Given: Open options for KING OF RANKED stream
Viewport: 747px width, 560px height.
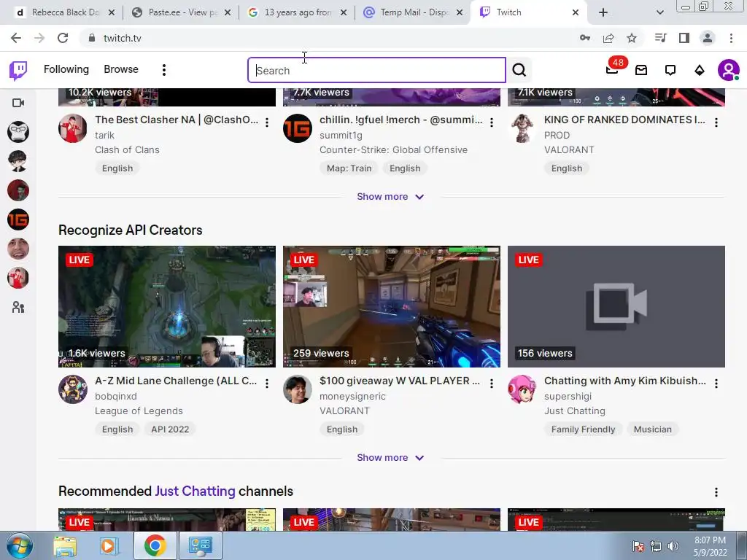Looking at the screenshot, I should coord(716,122).
